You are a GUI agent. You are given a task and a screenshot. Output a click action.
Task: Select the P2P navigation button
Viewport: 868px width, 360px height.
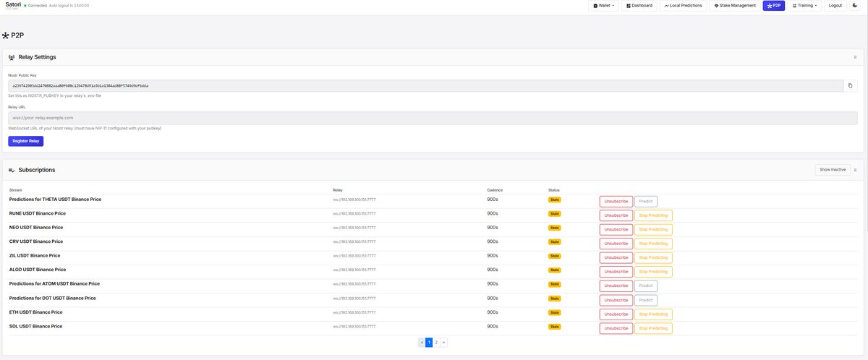pos(774,5)
